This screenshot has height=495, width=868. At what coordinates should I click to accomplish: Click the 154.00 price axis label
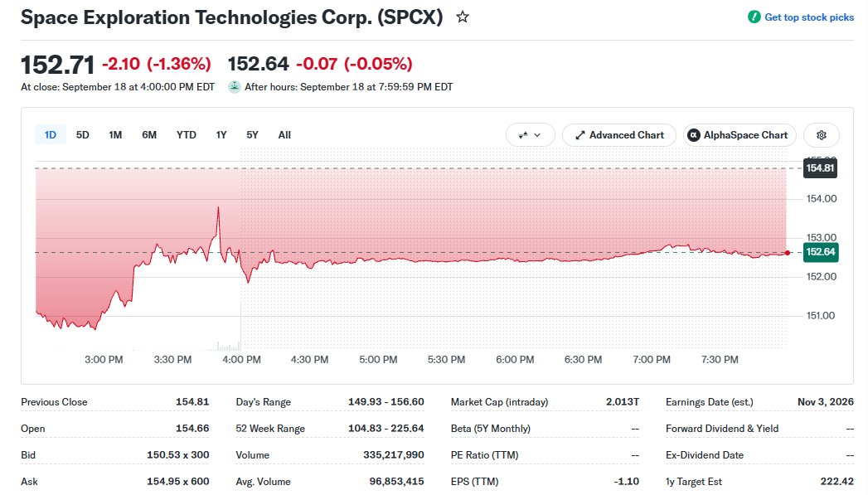coord(822,199)
